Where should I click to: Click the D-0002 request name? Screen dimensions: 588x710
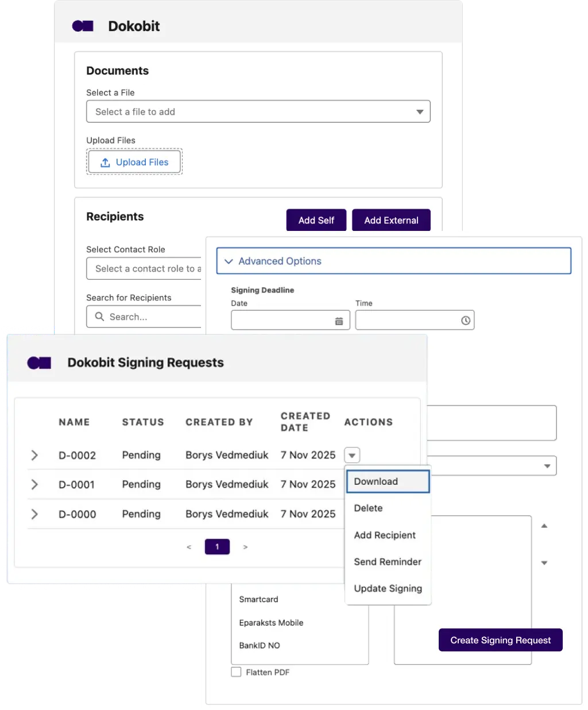pos(78,456)
